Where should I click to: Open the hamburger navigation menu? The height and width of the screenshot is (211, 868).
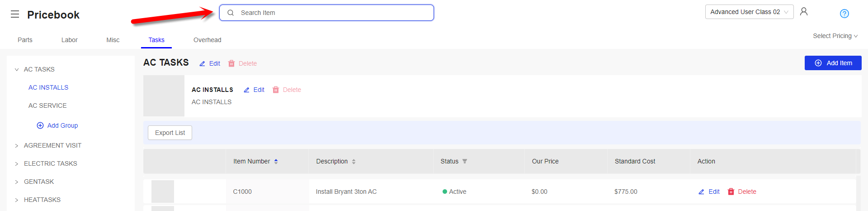[15, 14]
